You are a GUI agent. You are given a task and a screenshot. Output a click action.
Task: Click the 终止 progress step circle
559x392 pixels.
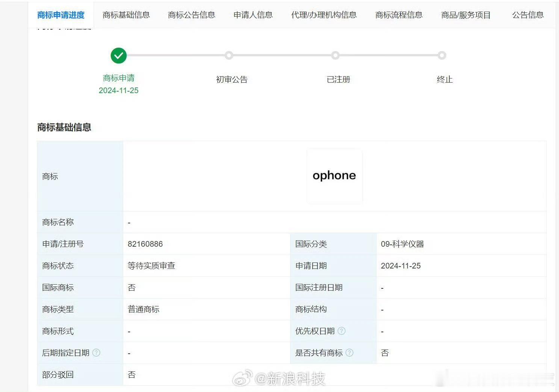(x=442, y=56)
